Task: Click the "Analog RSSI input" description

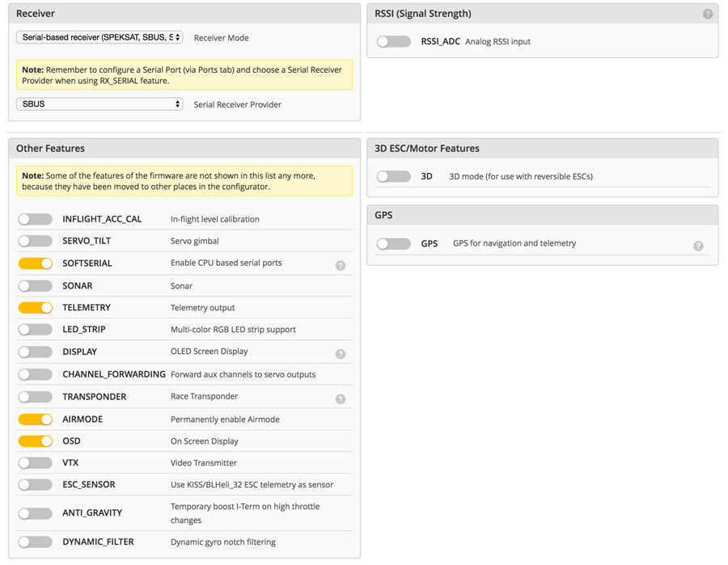Action: [x=497, y=42]
